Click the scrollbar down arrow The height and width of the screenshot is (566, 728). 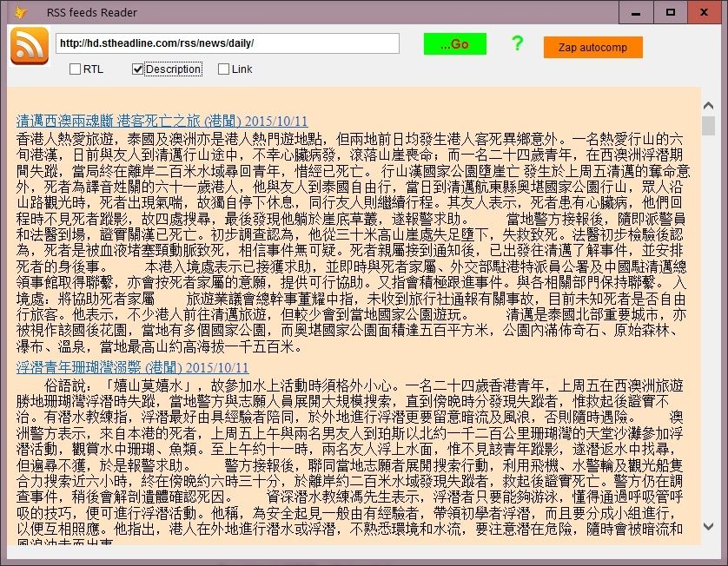tap(708, 526)
